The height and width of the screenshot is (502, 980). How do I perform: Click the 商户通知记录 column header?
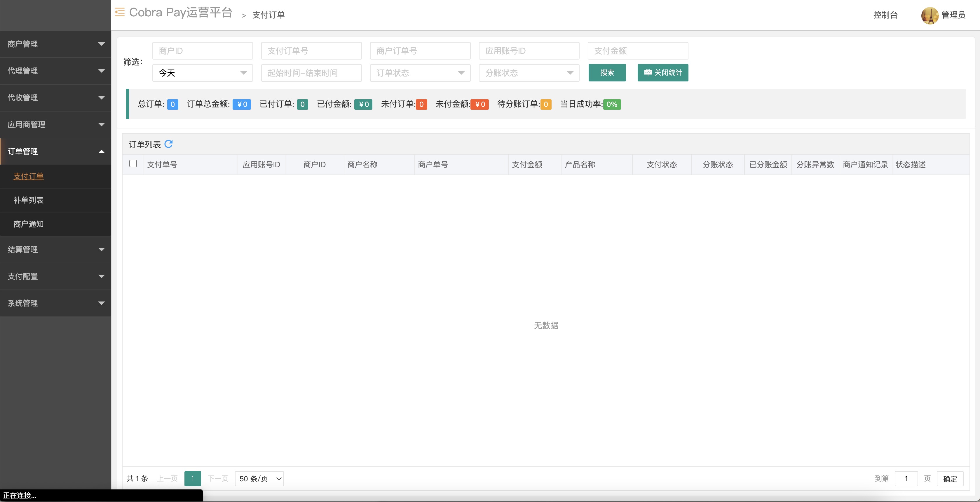point(865,164)
